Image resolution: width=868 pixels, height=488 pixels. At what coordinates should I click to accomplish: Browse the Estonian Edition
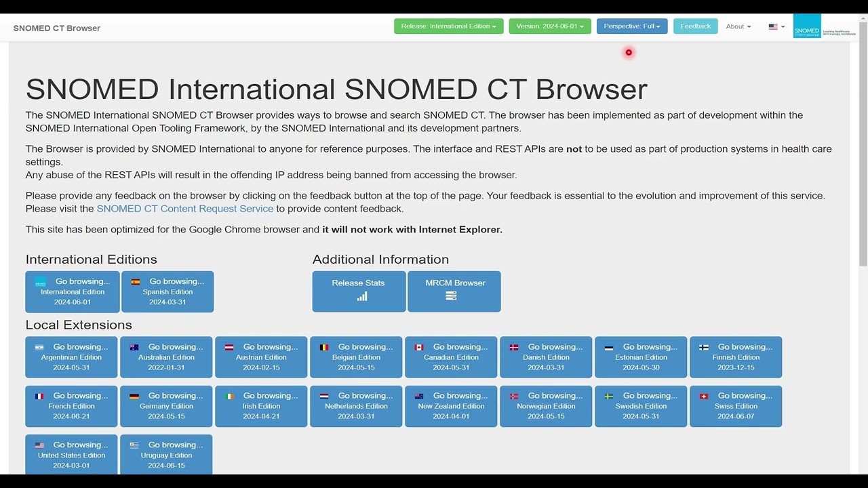(x=641, y=357)
